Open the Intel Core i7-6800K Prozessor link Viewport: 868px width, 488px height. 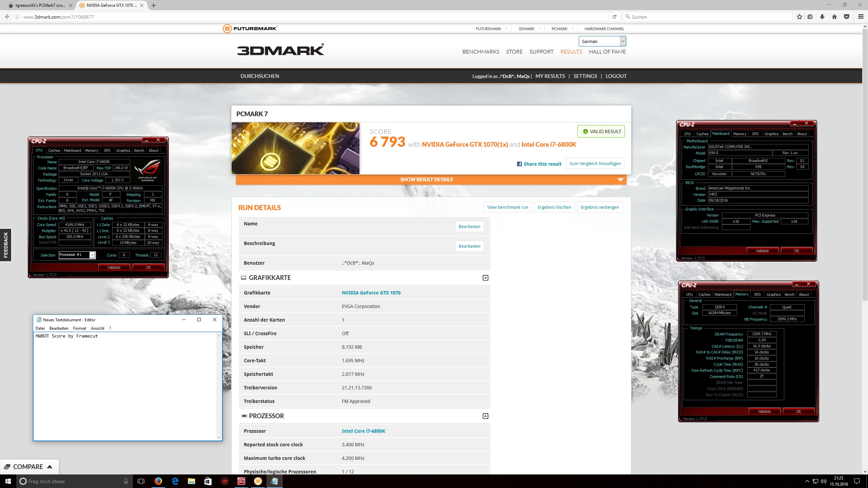click(363, 431)
